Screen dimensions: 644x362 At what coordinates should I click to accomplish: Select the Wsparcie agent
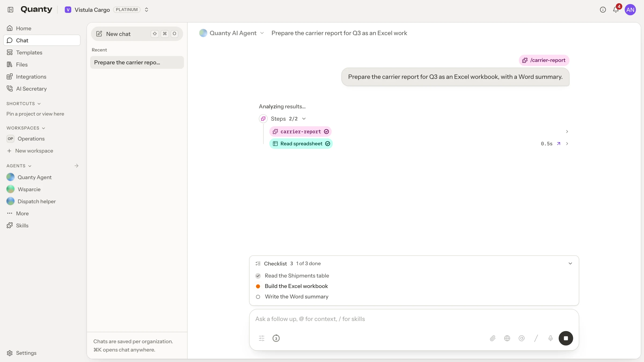pyautogui.click(x=42, y=189)
